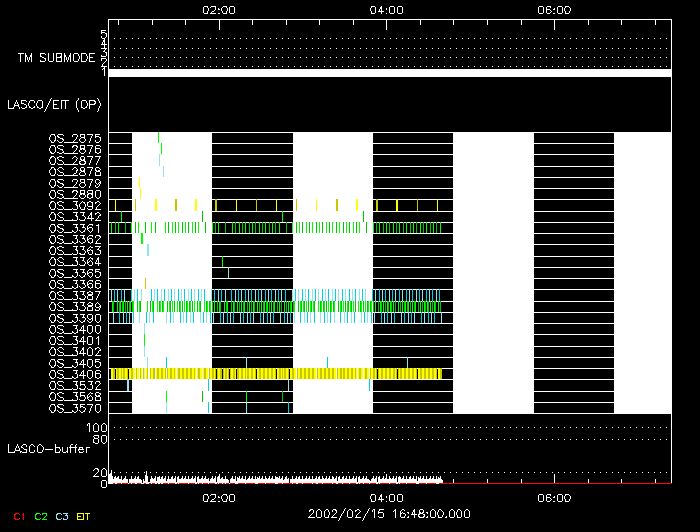Click the green C2 legend label
700x532 pixels.
[41, 515]
